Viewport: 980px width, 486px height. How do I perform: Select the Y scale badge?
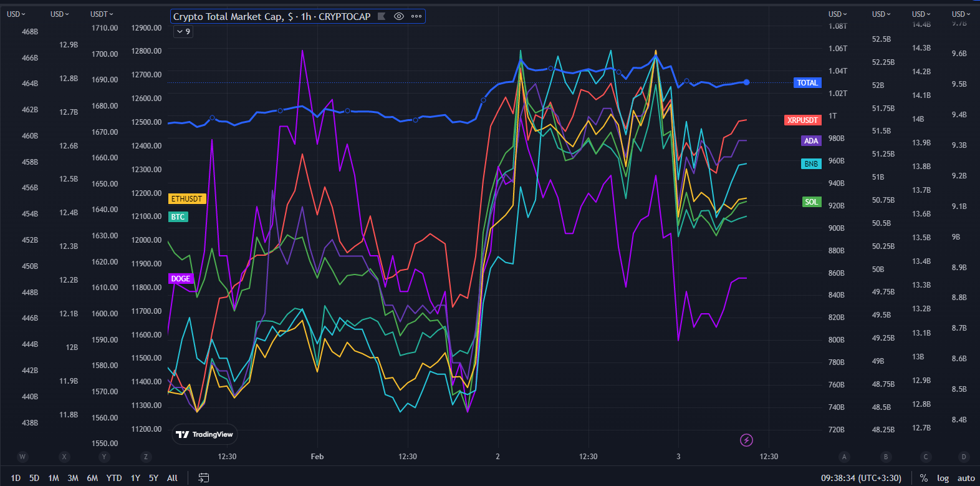click(x=104, y=457)
